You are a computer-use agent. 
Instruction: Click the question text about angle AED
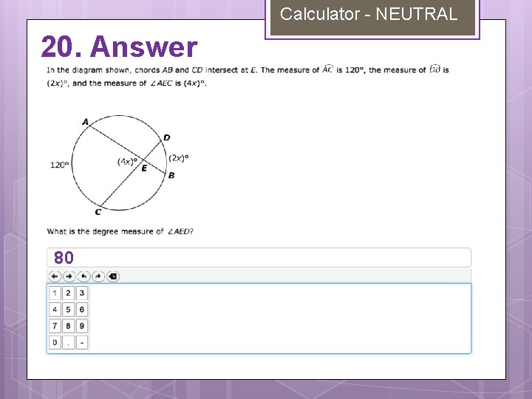(120, 231)
